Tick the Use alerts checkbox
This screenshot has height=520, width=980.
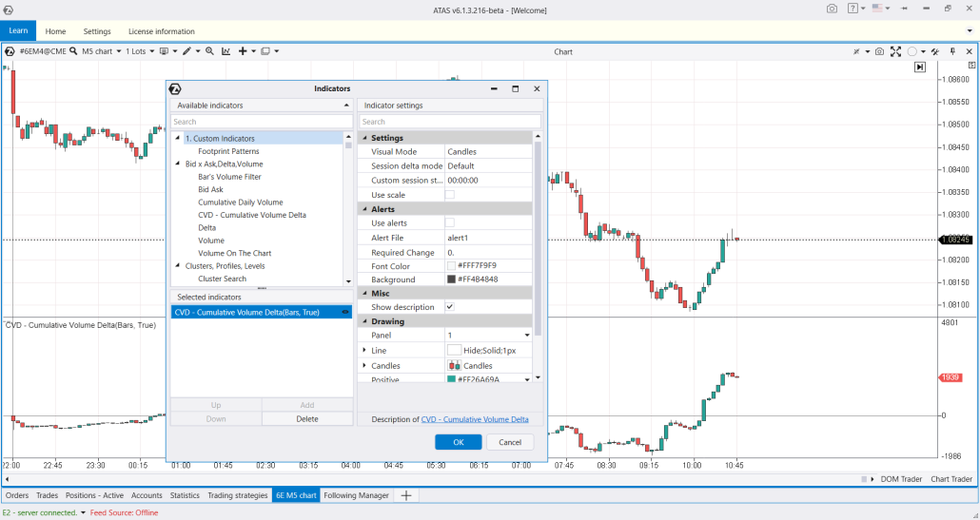pyautogui.click(x=450, y=223)
